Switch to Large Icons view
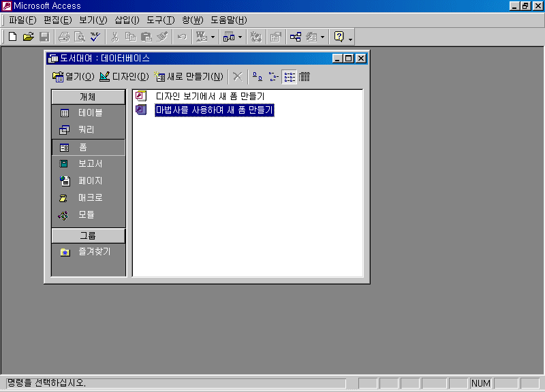The width and height of the screenshot is (545, 392). pyautogui.click(x=258, y=76)
